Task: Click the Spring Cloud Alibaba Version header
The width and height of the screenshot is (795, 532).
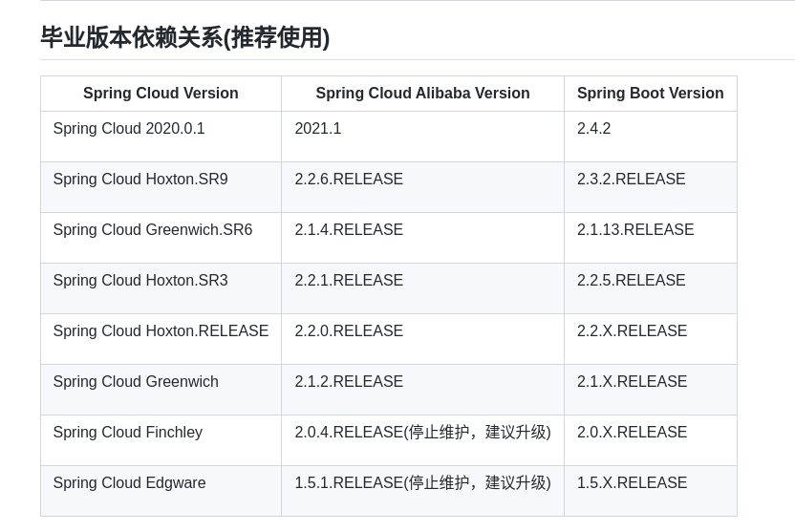Action: (422, 94)
